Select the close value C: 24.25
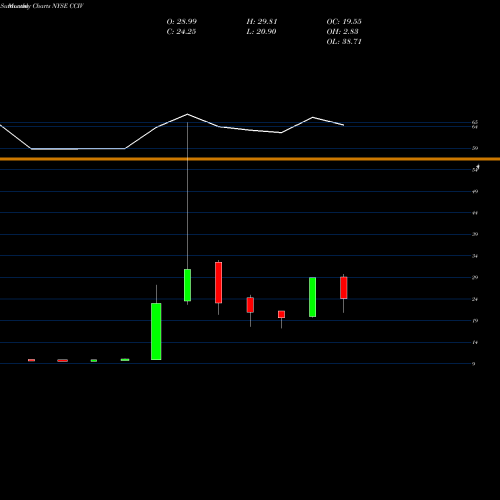The image size is (500, 500). coord(181,32)
